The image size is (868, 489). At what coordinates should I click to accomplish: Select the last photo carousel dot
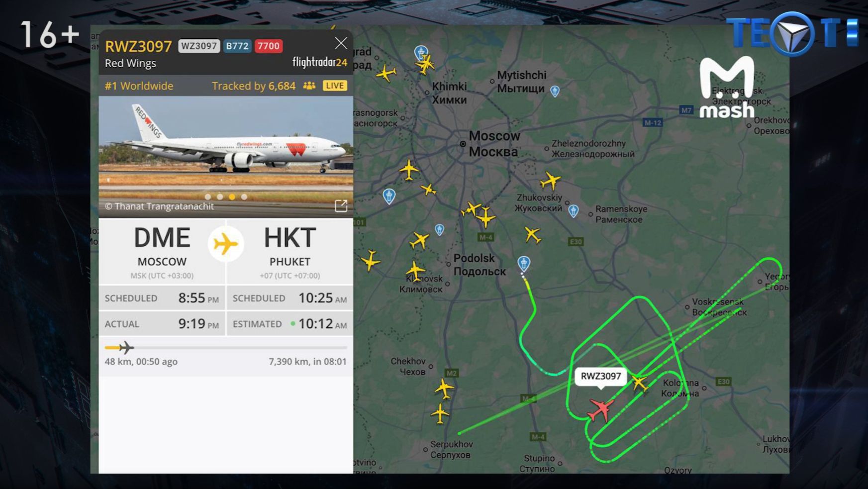click(x=244, y=197)
